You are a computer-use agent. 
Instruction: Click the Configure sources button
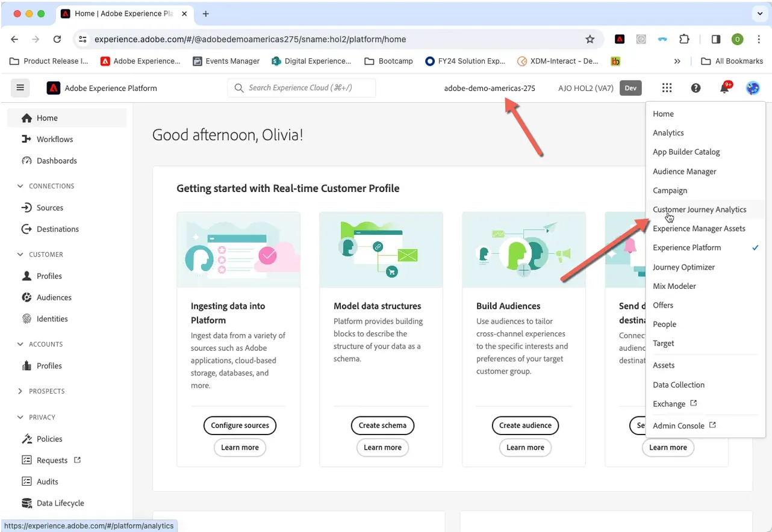click(x=240, y=425)
